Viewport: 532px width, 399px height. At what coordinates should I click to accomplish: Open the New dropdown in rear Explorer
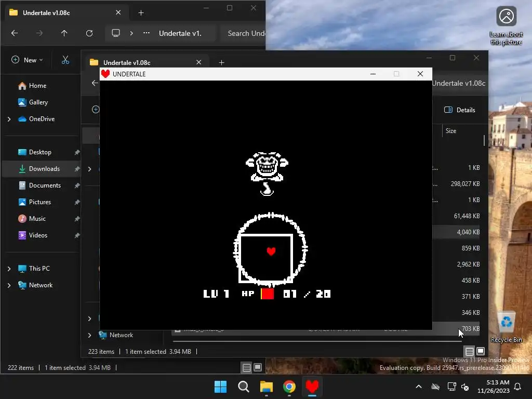pos(27,60)
